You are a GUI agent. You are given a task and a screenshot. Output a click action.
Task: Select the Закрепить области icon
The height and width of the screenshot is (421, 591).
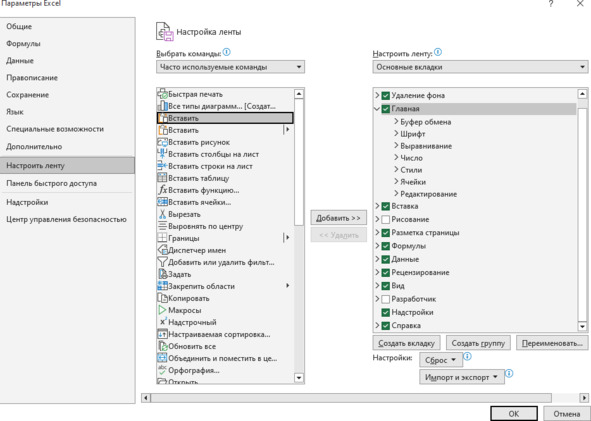[162, 286]
